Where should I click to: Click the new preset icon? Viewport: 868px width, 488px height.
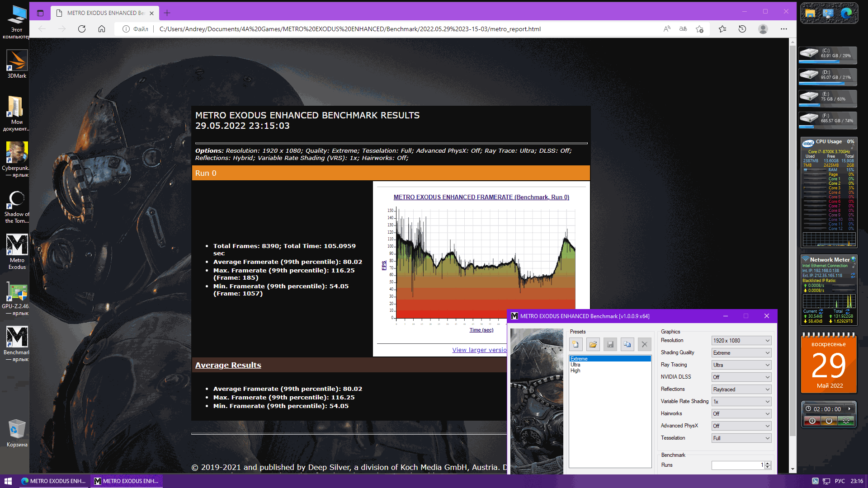pos(576,344)
